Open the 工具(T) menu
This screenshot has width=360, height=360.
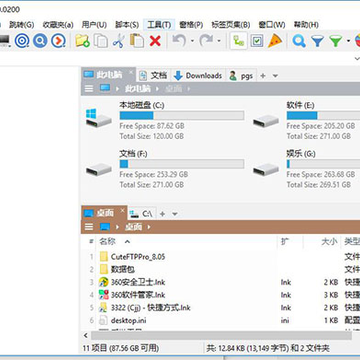pyautogui.click(x=159, y=25)
